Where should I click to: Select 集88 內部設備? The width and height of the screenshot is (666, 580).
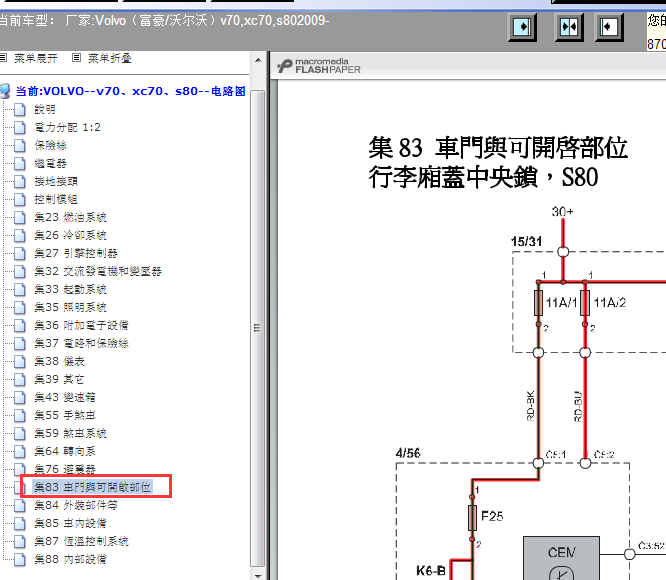coord(71,559)
